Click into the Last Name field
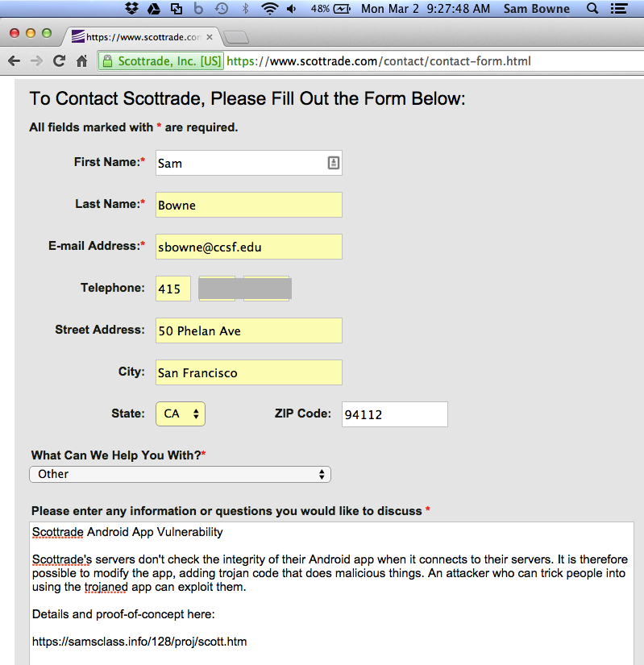Image resolution: width=644 pixels, height=665 pixels. pos(249,205)
